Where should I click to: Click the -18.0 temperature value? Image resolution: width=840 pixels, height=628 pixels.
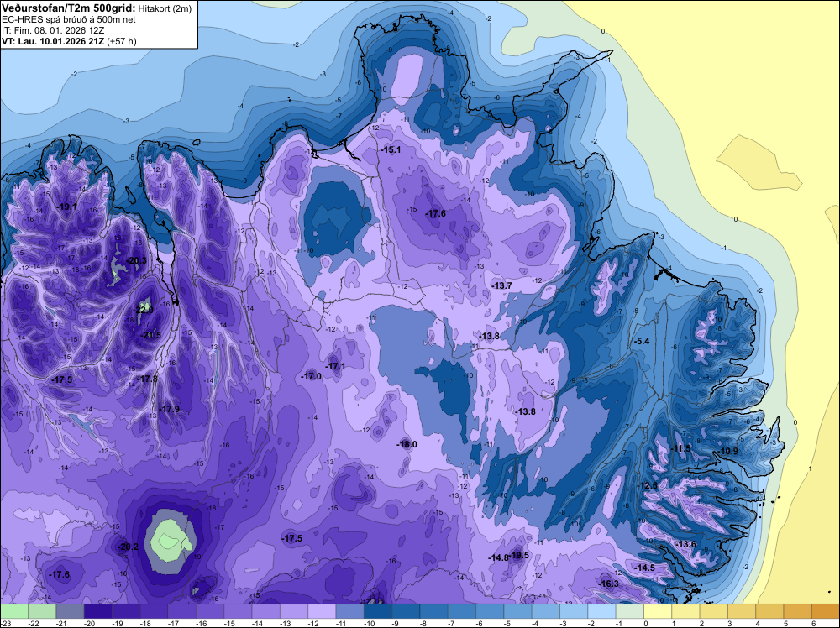pyautogui.click(x=407, y=444)
